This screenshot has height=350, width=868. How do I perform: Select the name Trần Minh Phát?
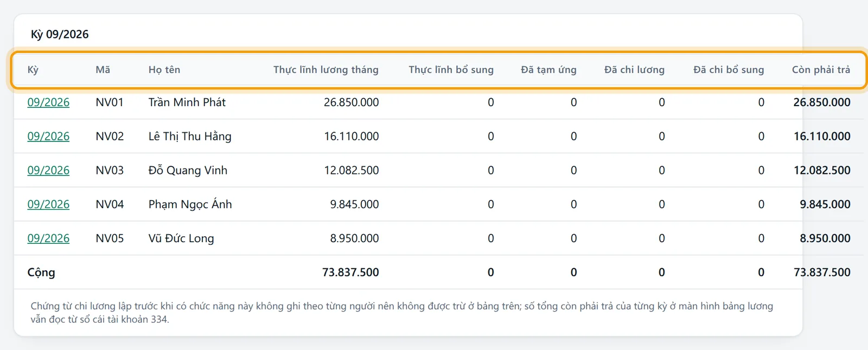point(187,102)
